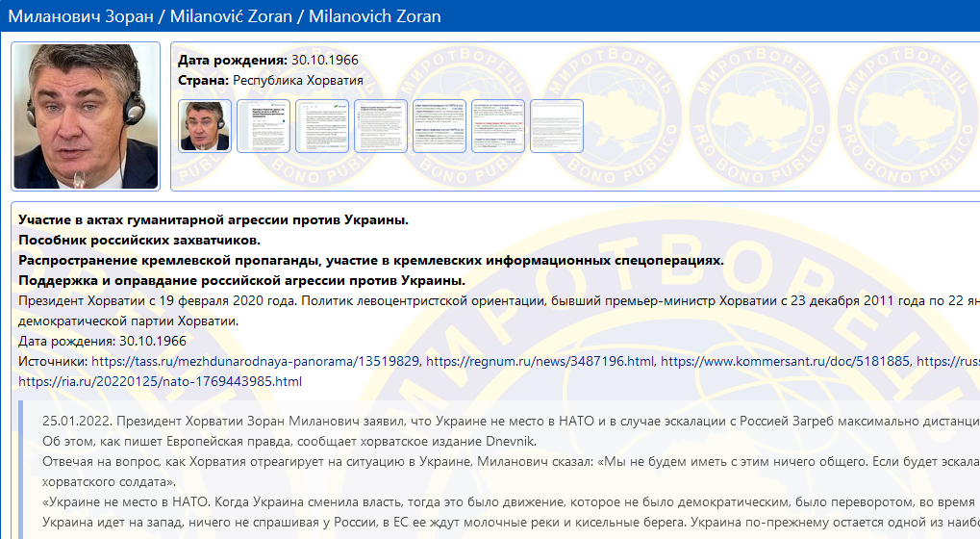This screenshot has height=539, width=980.
Task: Click the 'Дата рождения' label in header panel
Action: pyautogui.click(x=233, y=60)
